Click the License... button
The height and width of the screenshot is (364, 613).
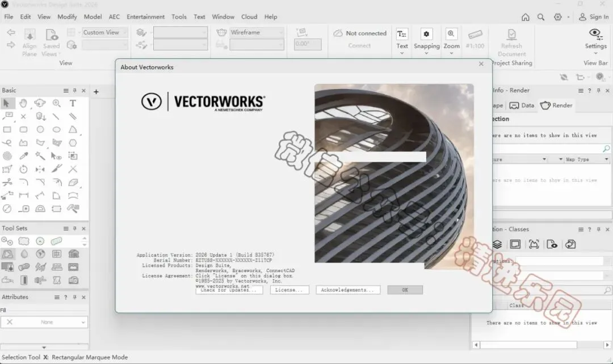tap(289, 290)
